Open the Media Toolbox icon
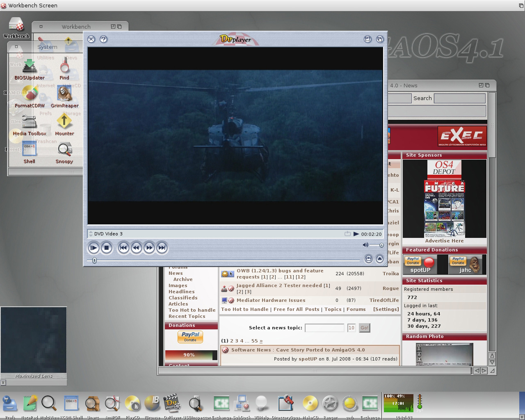This screenshot has height=420, width=525. point(30,125)
